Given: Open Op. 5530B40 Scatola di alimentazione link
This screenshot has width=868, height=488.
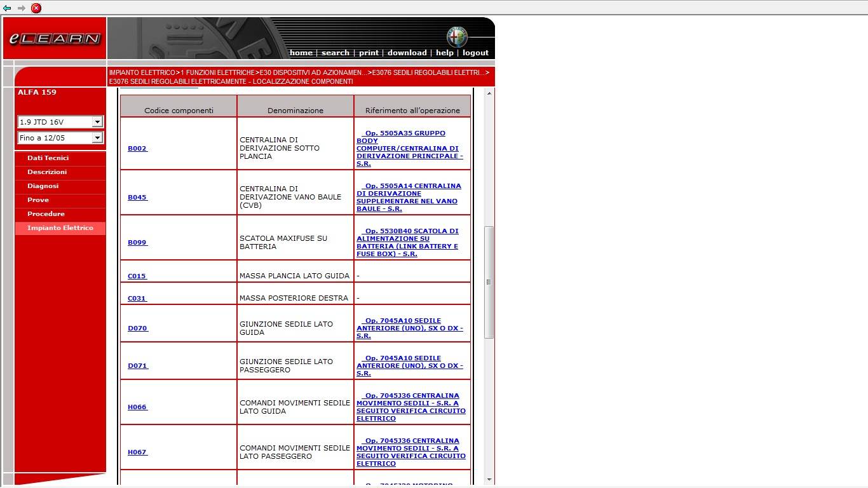Looking at the screenshot, I should pyautogui.click(x=407, y=242).
